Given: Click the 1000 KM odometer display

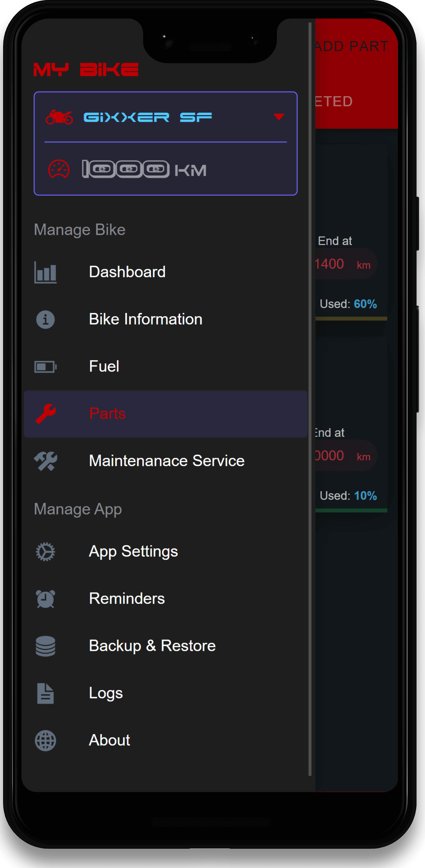Looking at the screenshot, I should [x=143, y=170].
